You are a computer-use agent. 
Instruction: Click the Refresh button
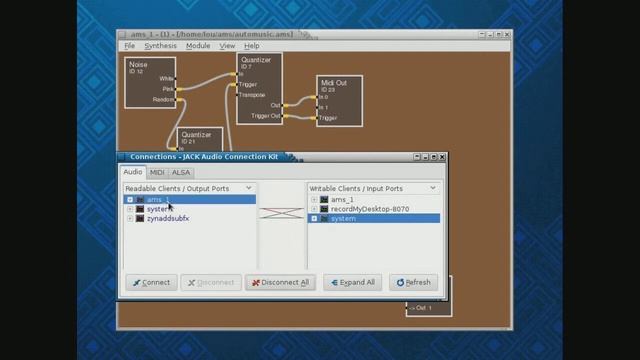click(x=413, y=282)
